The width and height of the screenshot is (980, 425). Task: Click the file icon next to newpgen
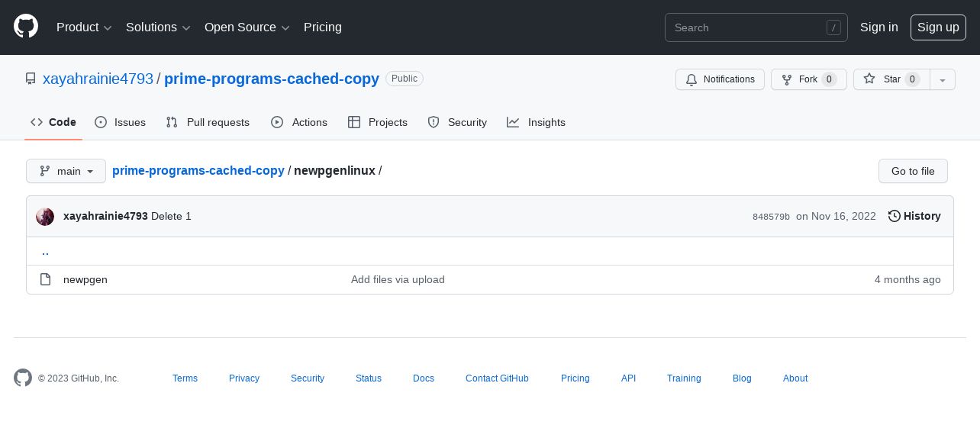[x=45, y=279]
